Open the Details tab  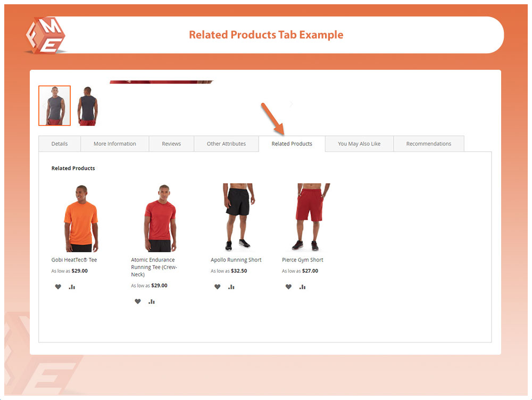coord(60,144)
